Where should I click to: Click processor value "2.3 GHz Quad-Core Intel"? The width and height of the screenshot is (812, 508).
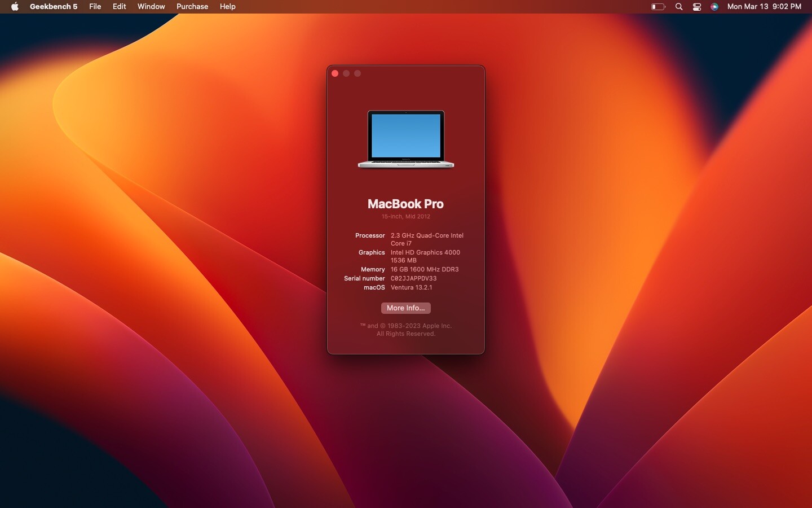[x=427, y=236]
